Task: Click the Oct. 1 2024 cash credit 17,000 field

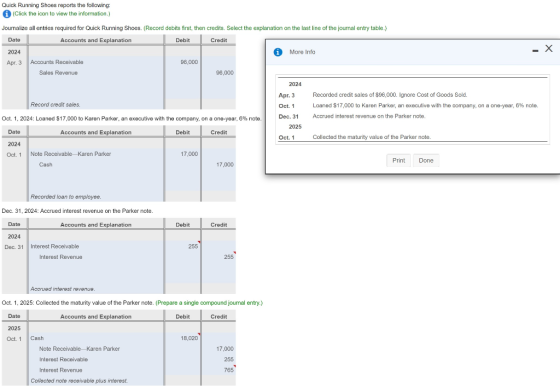Action: (219, 165)
